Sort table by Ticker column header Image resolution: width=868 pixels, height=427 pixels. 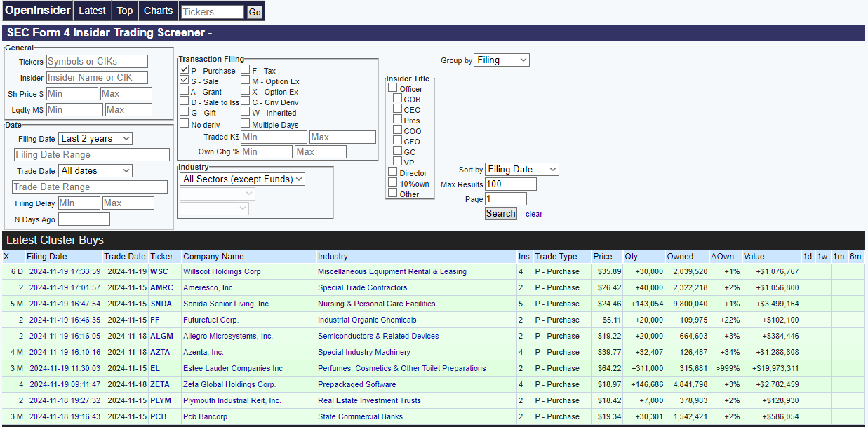161,257
